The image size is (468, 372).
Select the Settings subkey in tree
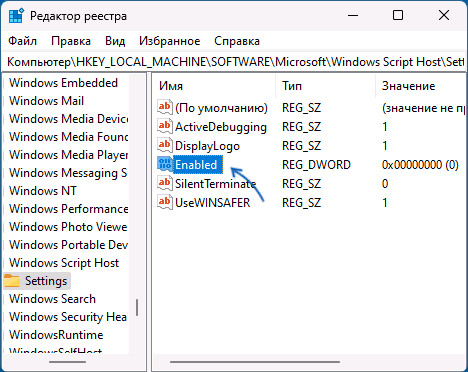coord(46,281)
